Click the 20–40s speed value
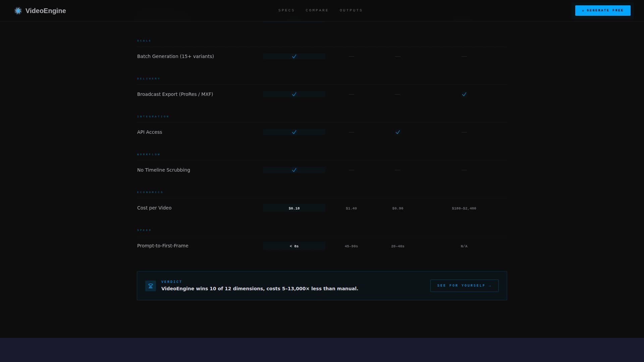 398,246
